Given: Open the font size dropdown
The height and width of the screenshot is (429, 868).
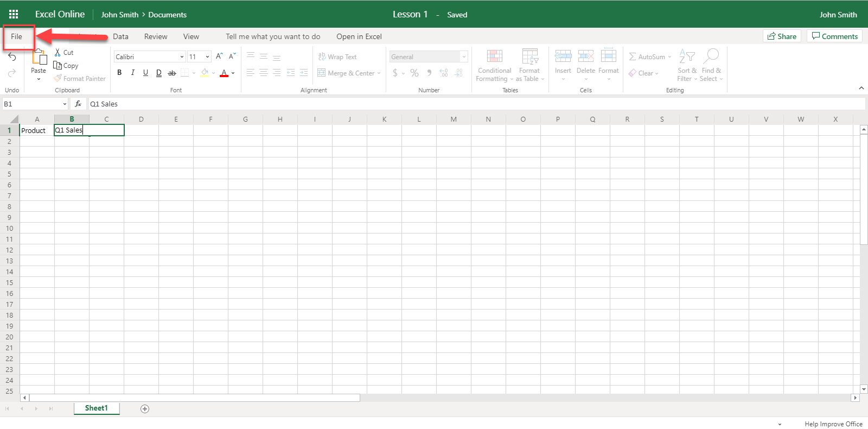Looking at the screenshot, I should 207,56.
